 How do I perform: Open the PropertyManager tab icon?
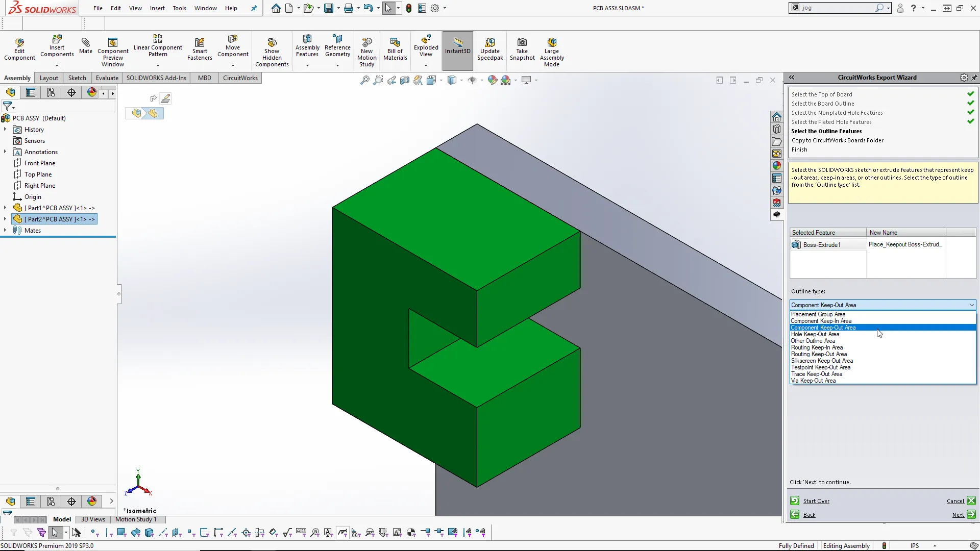(x=31, y=92)
